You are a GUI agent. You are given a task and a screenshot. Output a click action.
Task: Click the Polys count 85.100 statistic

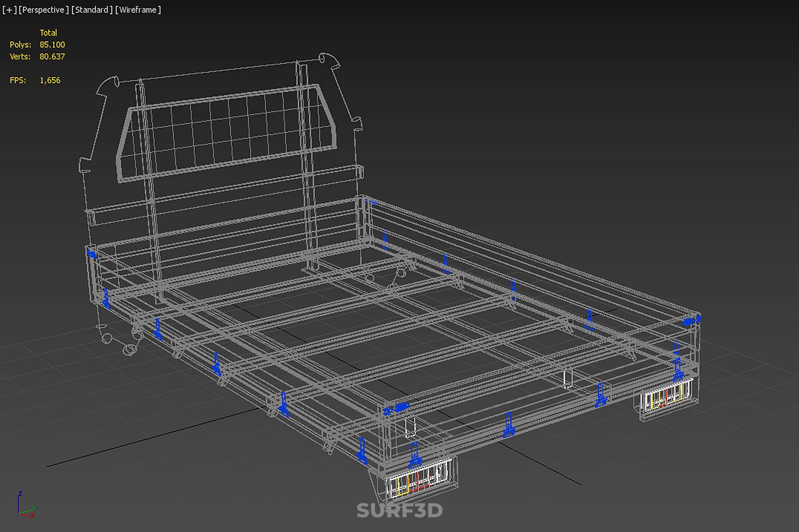click(52, 44)
